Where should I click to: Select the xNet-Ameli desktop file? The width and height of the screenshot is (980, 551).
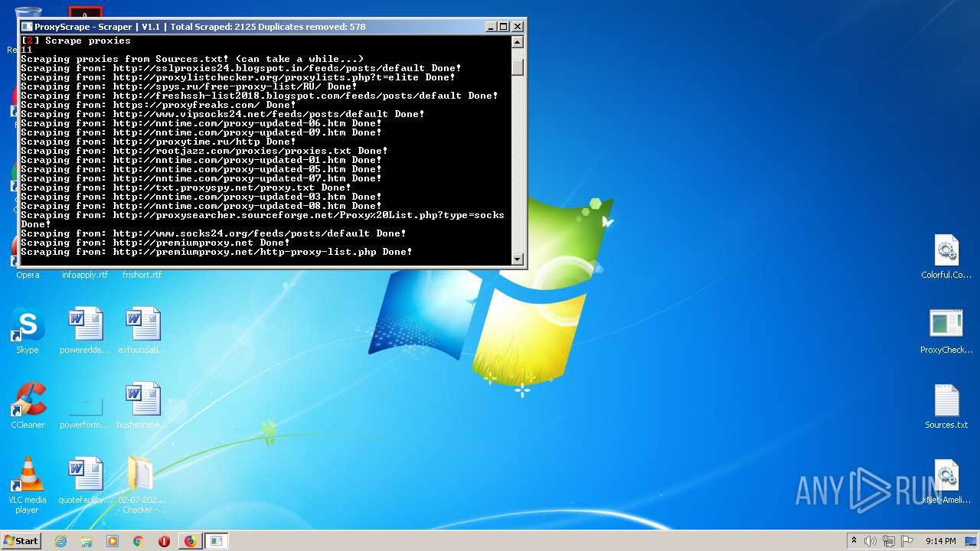pos(946,481)
